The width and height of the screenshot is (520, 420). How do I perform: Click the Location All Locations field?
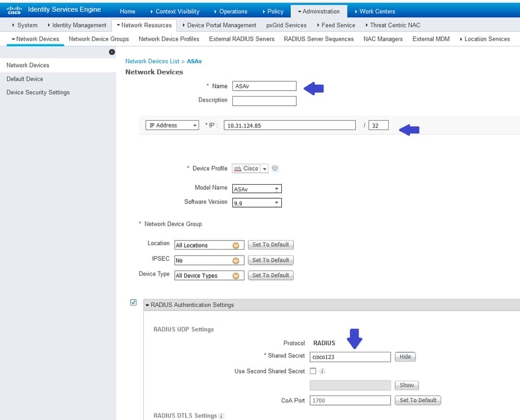click(x=209, y=245)
